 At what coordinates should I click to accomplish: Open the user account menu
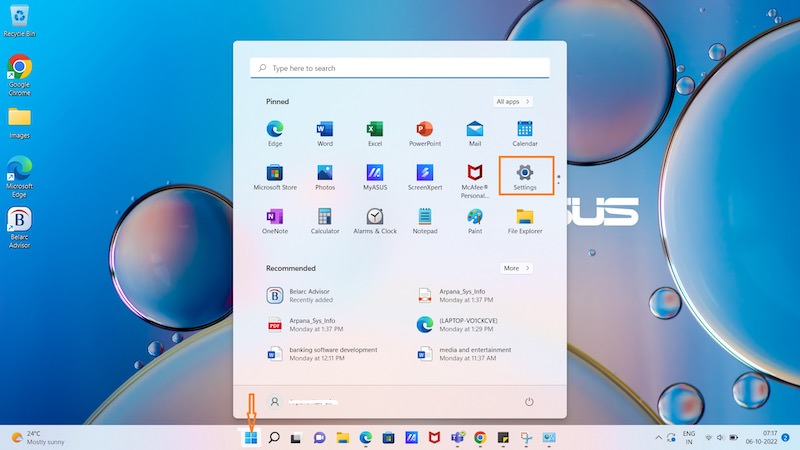pyautogui.click(x=303, y=402)
